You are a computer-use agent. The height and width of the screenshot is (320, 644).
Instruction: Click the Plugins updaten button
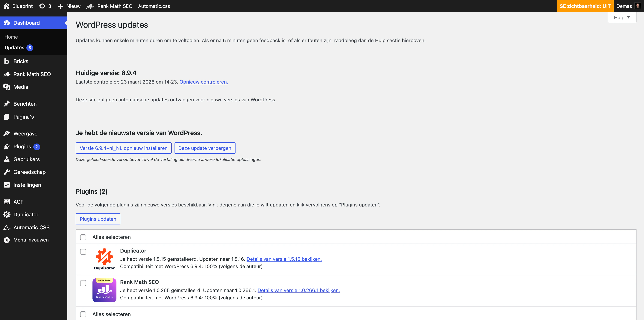(x=98, y=219)
